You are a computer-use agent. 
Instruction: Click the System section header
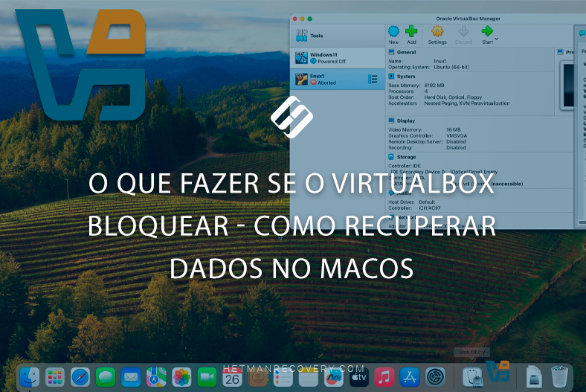coord(406,76)
